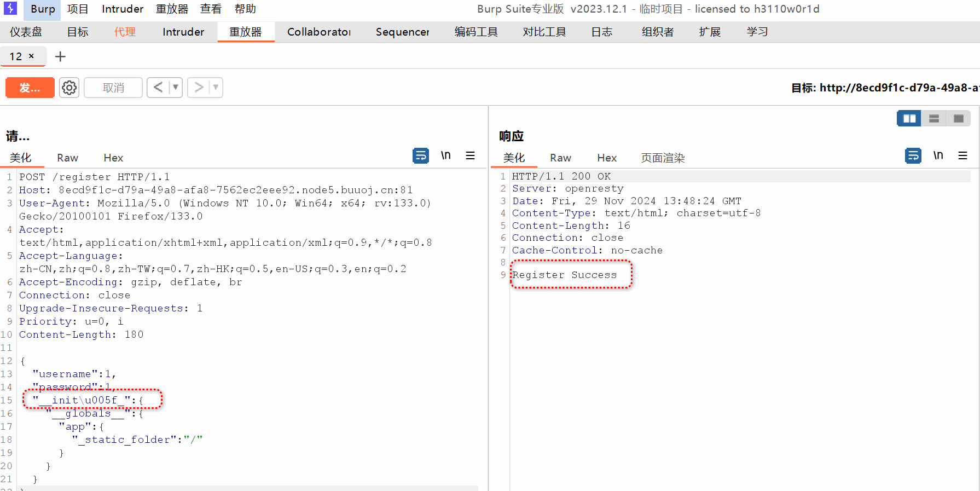This screenshot has height=491, width=980.
Task: Toggle word wrap icon in request panel
Action: (421, 156)
